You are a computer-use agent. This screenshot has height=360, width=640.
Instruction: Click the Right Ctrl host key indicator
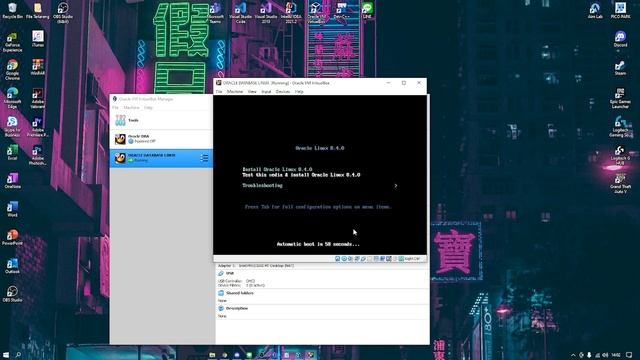tap(412, 259)
